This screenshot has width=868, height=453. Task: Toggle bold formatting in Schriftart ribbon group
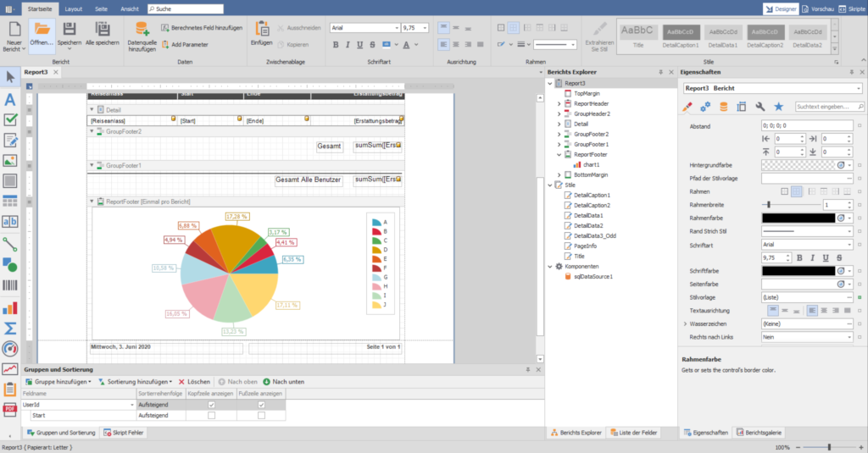click(336, 45)
